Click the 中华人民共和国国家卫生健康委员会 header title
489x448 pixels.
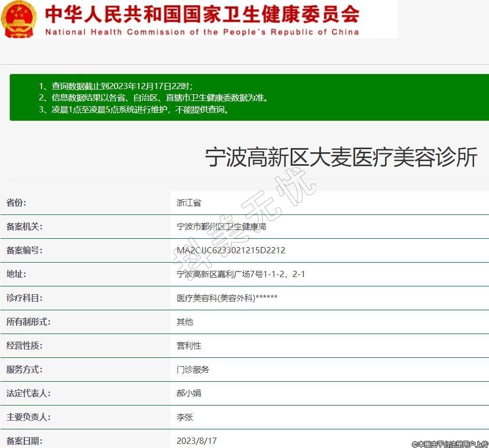pyautogui.click(x=202, y=15)
